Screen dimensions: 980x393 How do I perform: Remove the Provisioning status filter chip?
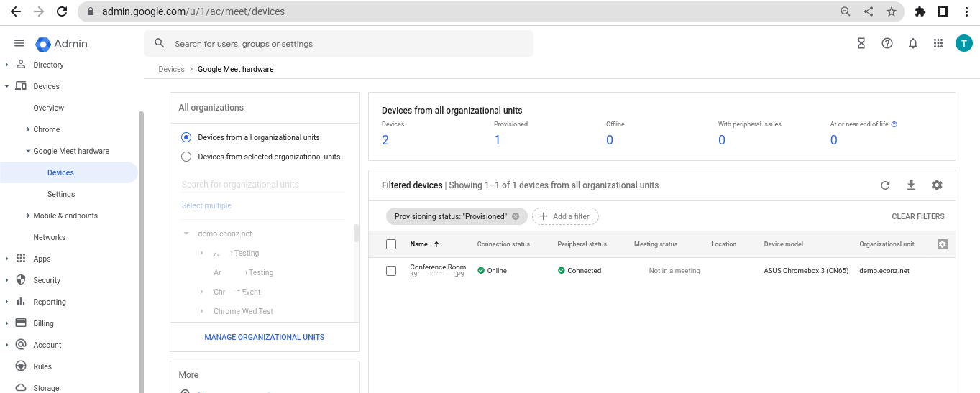[516, 216]
